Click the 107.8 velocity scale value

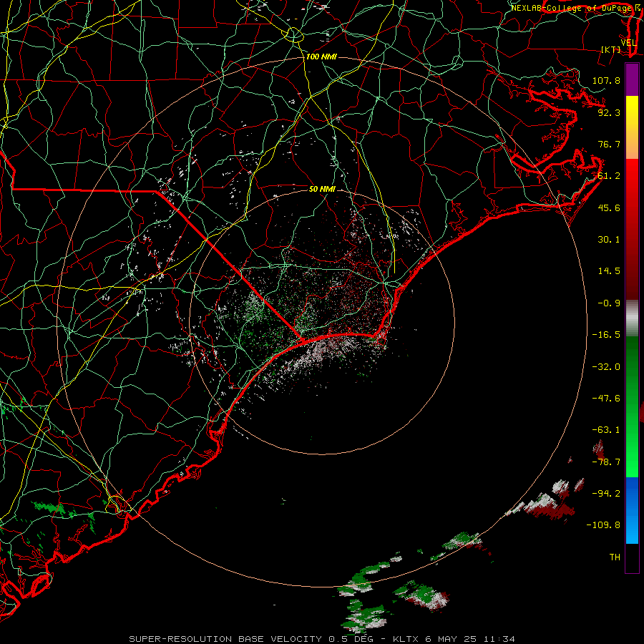pos(606,80)
